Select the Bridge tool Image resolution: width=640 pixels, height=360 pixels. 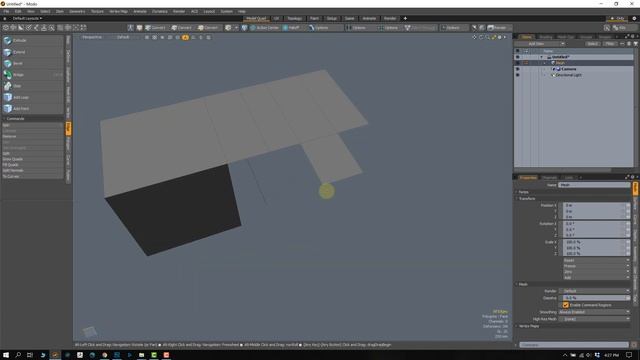(33, 75)
